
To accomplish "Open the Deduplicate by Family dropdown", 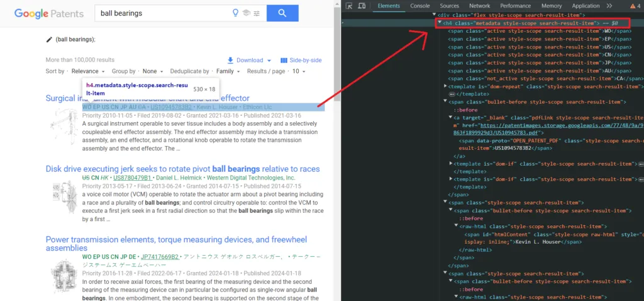I will coord(228,71).
